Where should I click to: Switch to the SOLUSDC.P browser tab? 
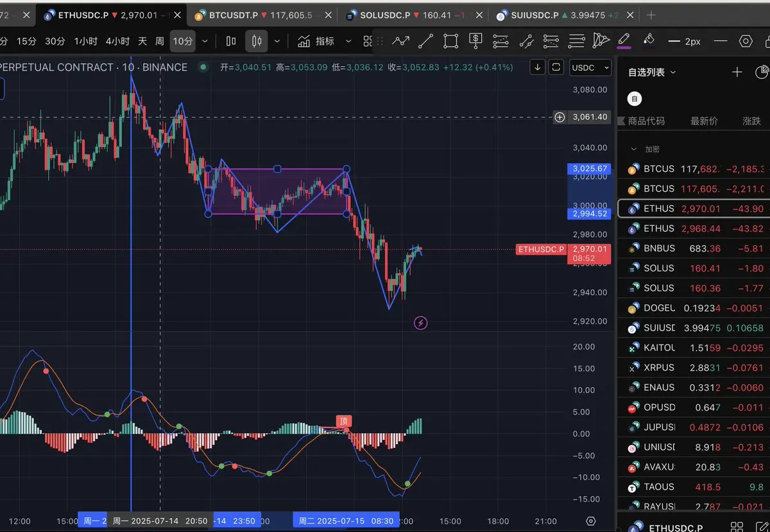coord(413,15)
